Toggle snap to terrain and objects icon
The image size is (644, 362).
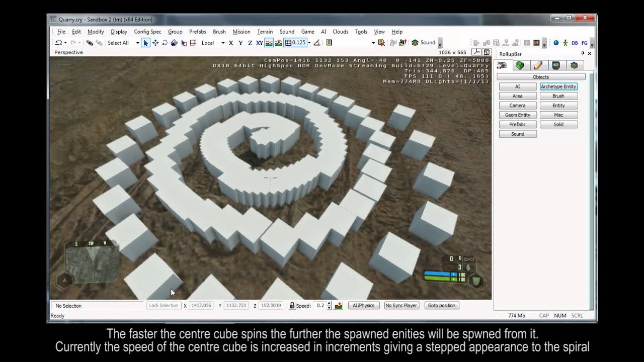(x=278, y=43)
